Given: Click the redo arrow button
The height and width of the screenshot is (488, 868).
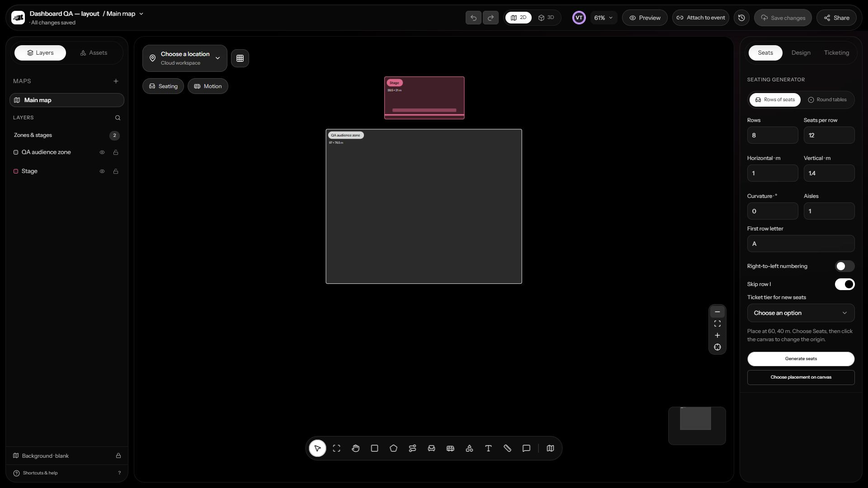Looking at the screenshot, I should coord(491,18).
